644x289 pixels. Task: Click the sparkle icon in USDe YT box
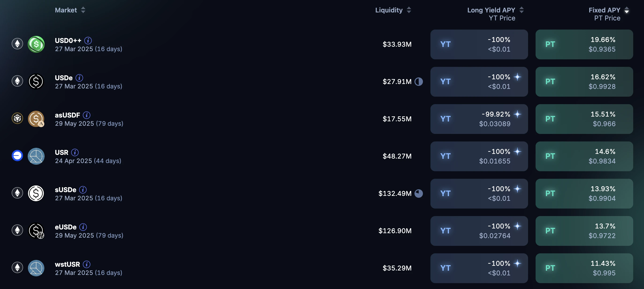tap(517, 77)
